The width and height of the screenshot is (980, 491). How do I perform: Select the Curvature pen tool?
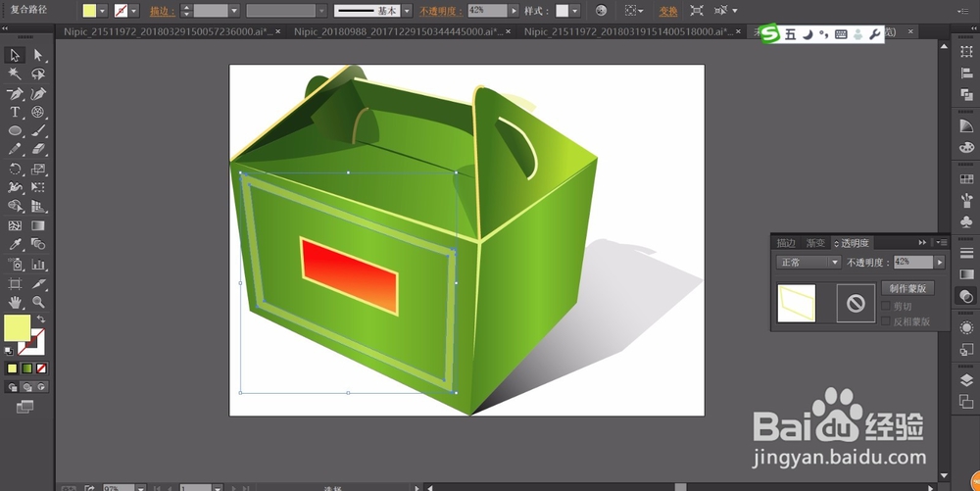point(38,93)
